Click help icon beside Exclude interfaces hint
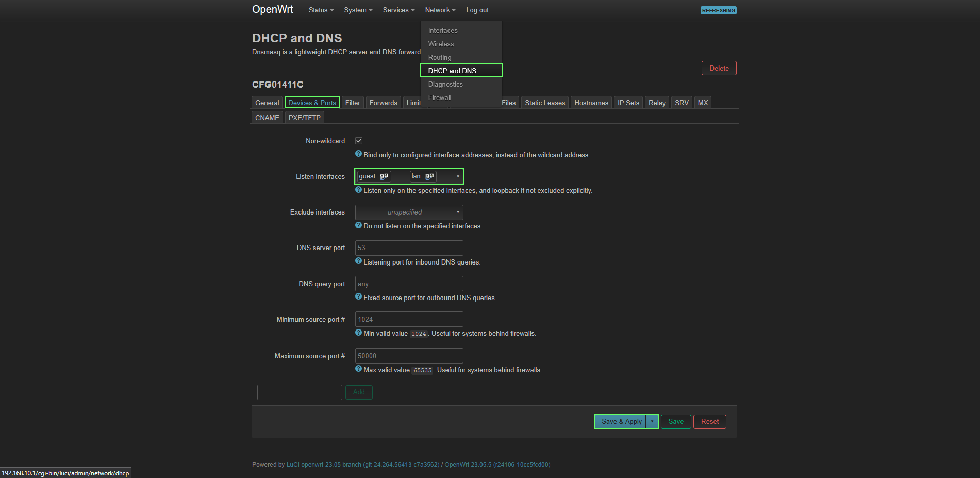The width and height of the screenshot is (980, 478). coord(359,225)
